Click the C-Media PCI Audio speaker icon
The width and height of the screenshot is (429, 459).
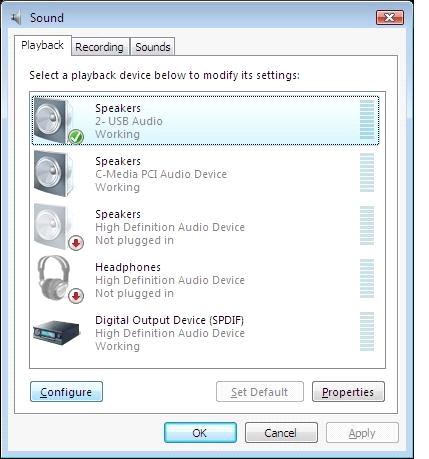[53, 173]
